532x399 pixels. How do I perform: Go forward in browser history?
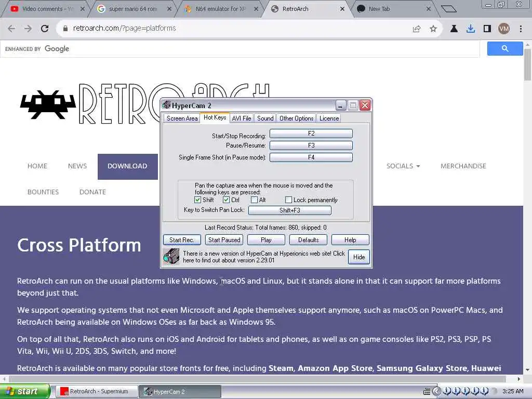click(28, 29)
